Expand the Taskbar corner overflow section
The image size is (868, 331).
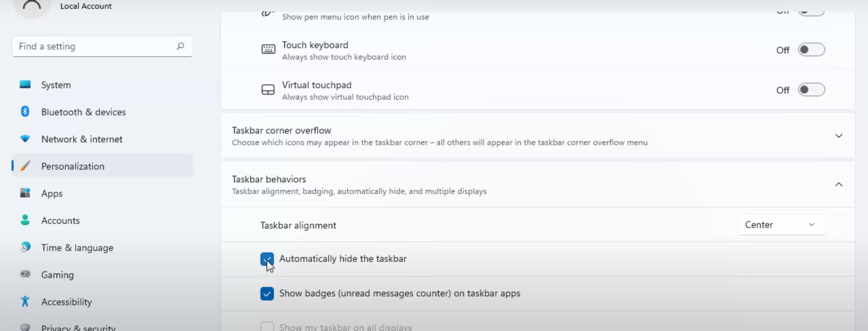pos(838,136)
